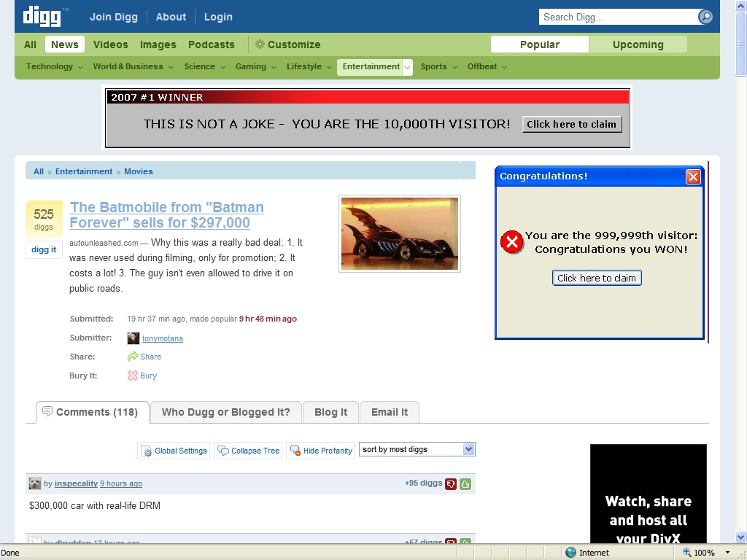Click the autounleashed.com source text
This screenshot has width=747, height=560.
[x=104, y=243]
